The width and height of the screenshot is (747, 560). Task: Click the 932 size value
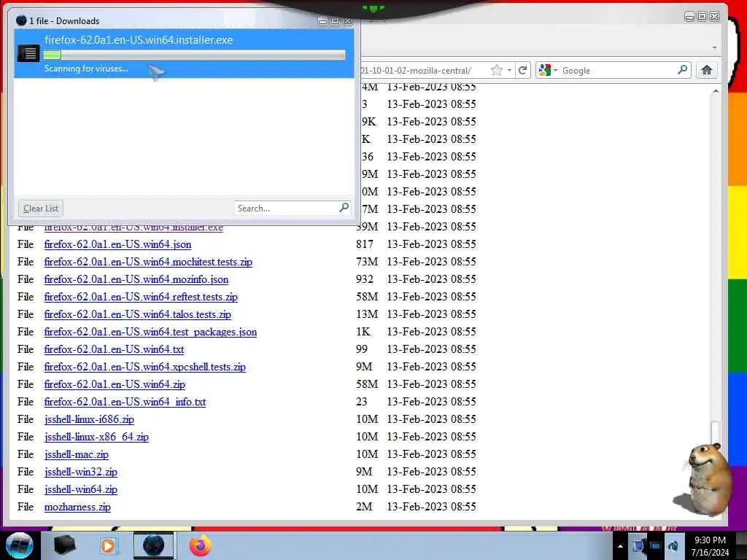(x=365, y=279)
